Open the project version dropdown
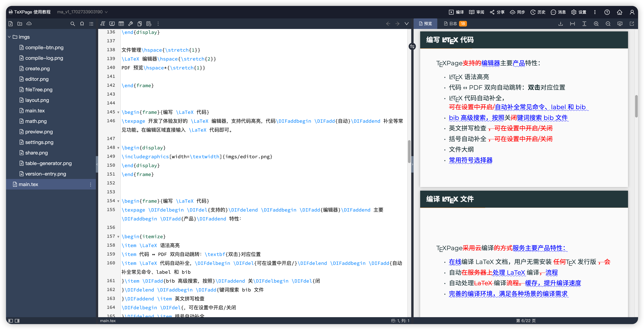Image resolution: width=644 pixels, height=330 pixels. pyautogui.click(x=82, y=12)
